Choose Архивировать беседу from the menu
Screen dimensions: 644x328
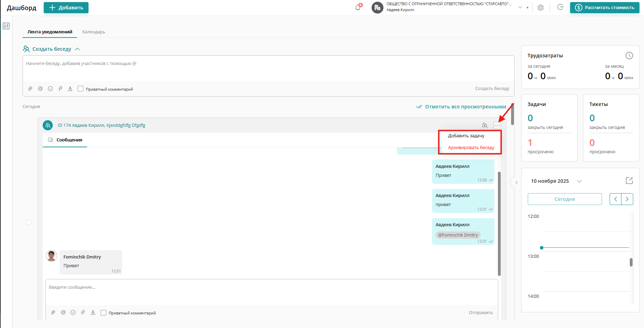[x=471, y=148]
